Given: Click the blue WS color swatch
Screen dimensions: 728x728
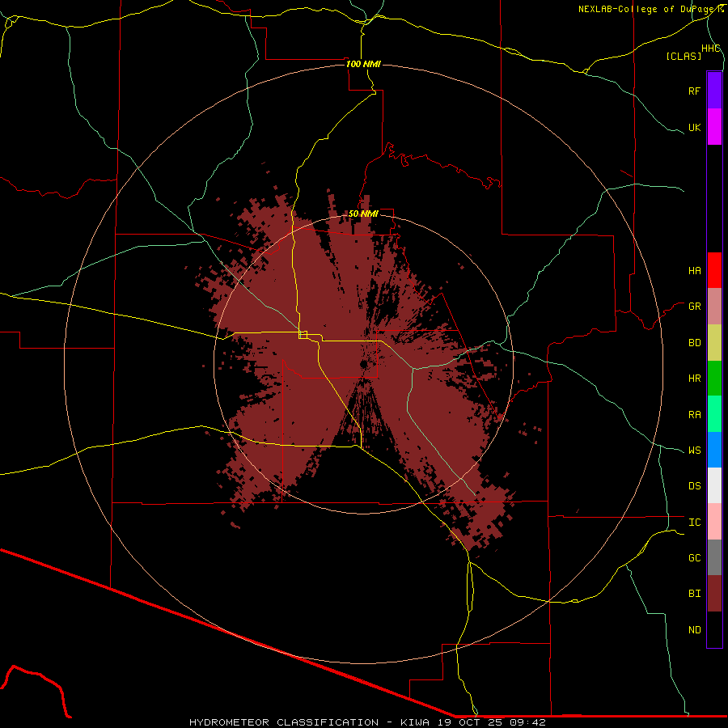Looking at the screenshot, I should pos(714,450).
